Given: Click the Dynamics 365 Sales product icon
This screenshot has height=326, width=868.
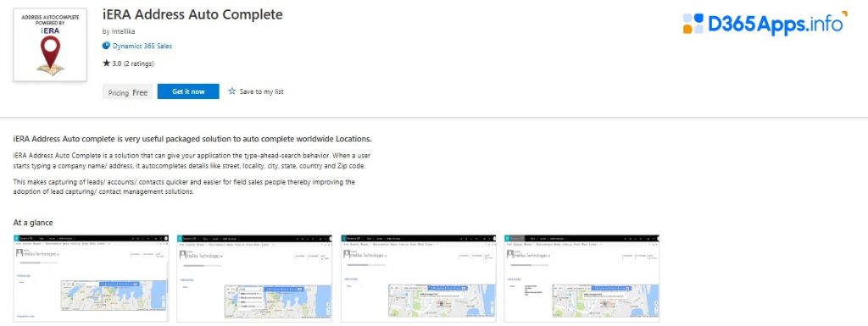Looking at the screenshot, I should tap(106, 46).
